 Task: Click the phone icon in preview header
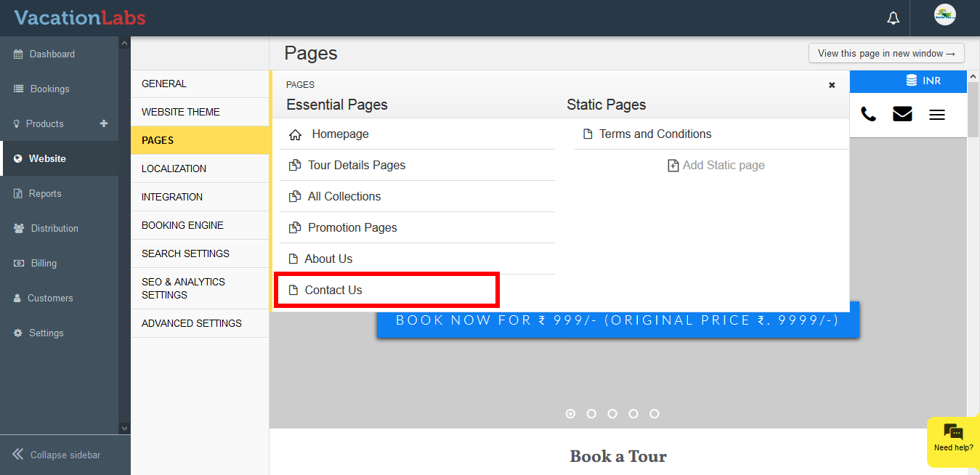868,114
